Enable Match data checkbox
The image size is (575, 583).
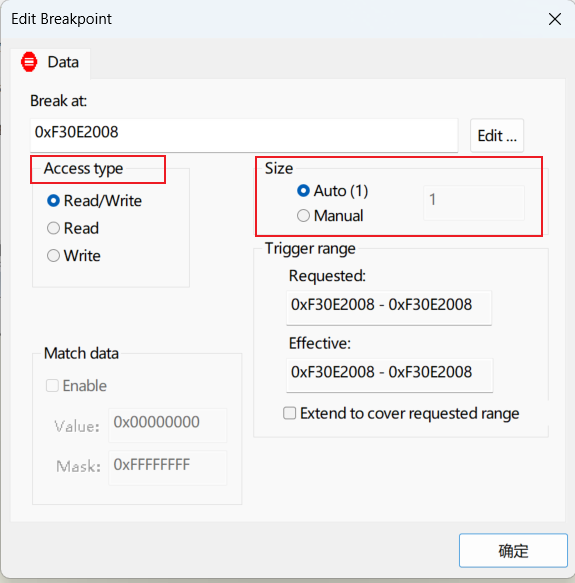click(76, 386)
